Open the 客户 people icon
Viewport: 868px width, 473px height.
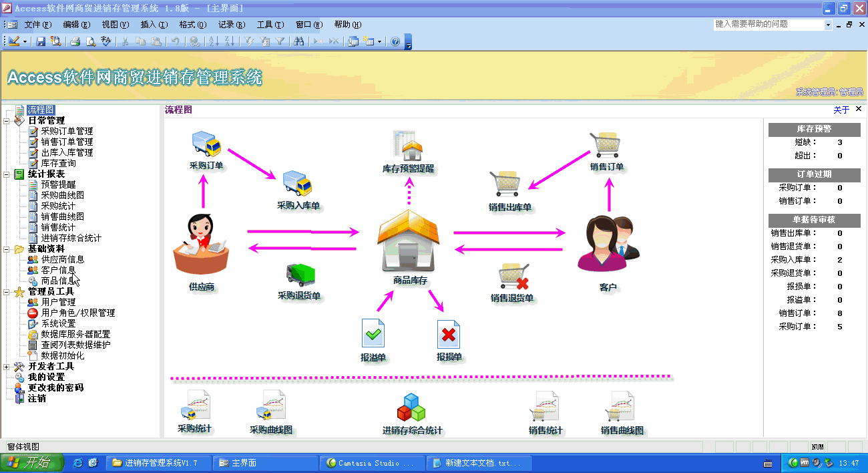pyautogui.click(x=608, y=245)
